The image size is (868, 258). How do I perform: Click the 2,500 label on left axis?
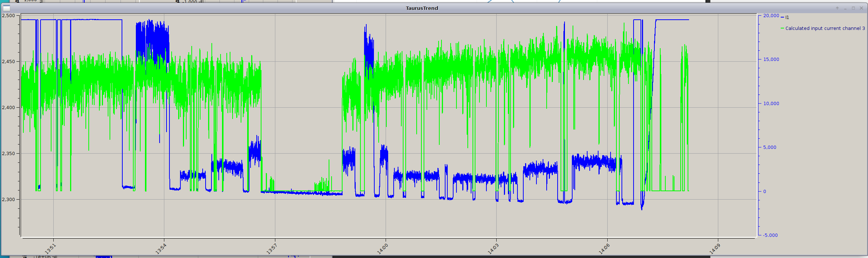(x=8, y=15)
